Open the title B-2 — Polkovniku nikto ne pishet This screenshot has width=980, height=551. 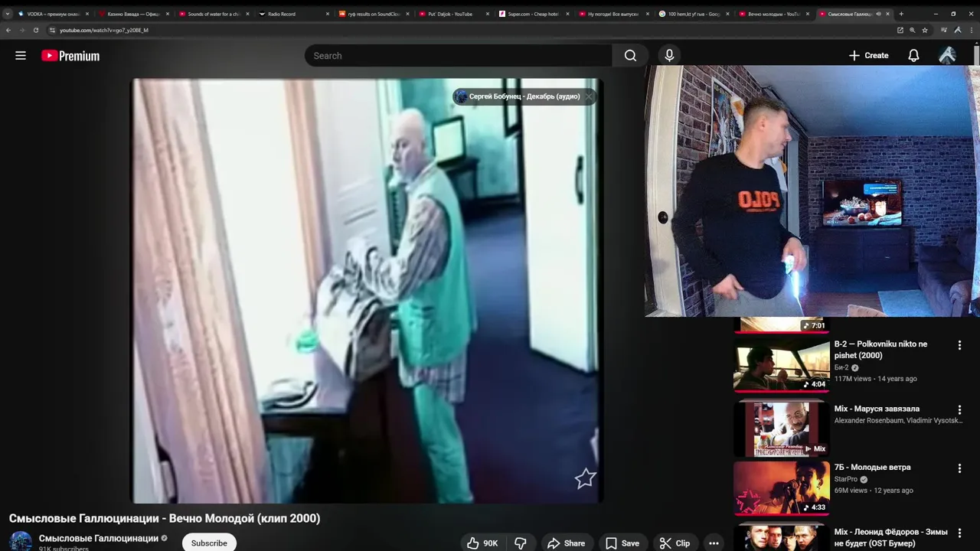pos(880,350)
